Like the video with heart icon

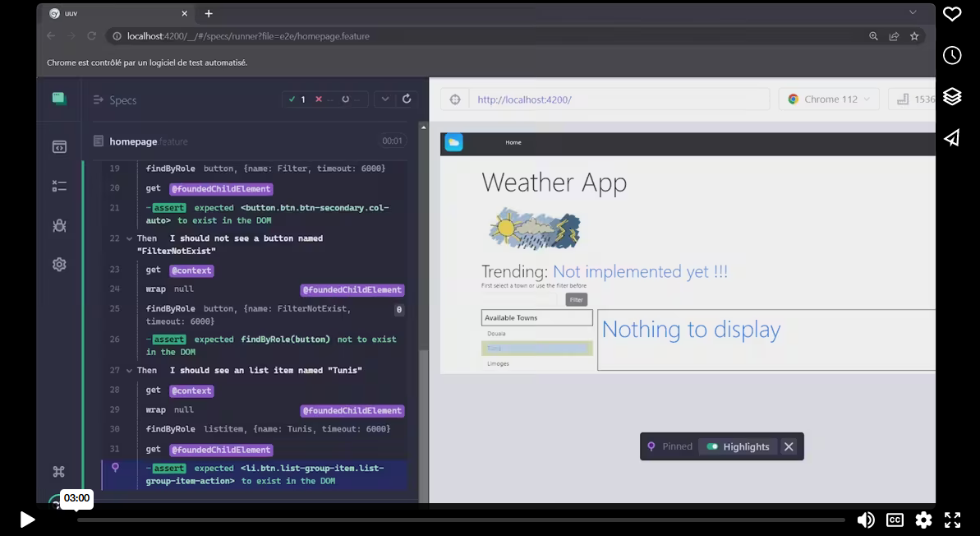point(952,14)
